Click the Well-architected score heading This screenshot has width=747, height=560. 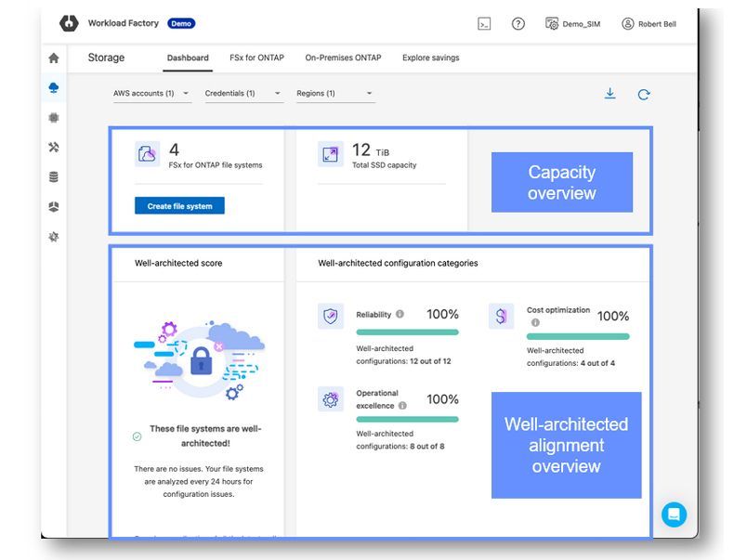(178, 263)
